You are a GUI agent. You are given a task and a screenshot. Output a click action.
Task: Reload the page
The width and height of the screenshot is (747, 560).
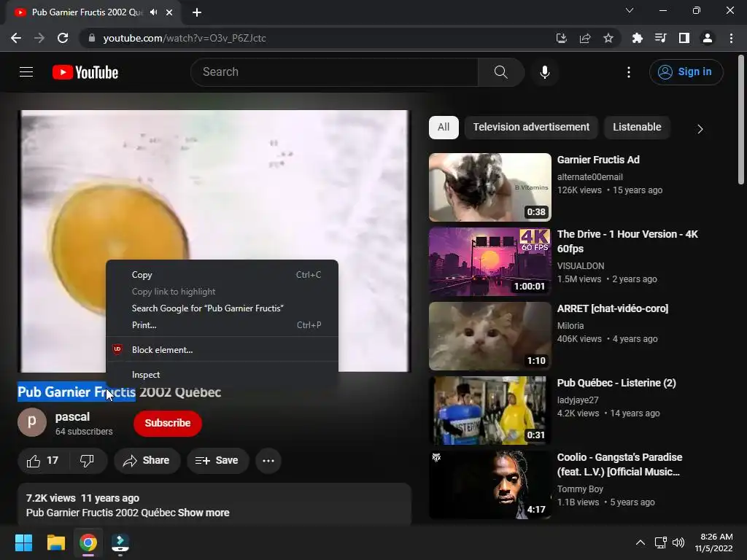(x=63, y=38)
